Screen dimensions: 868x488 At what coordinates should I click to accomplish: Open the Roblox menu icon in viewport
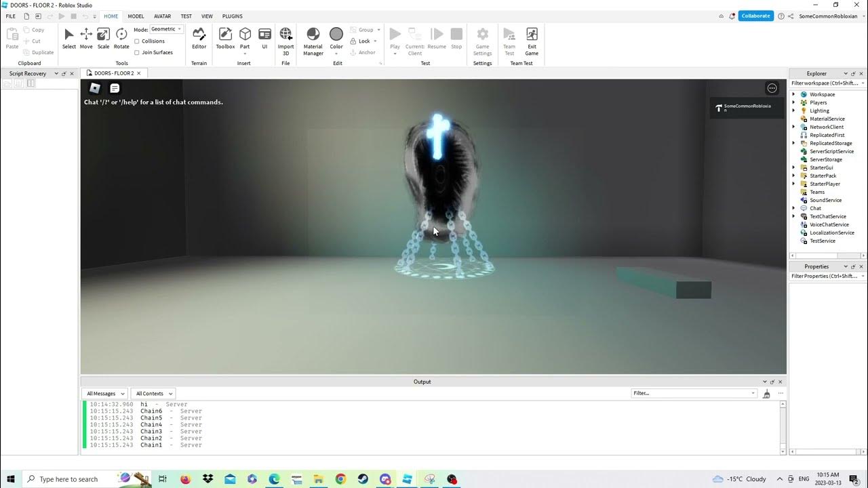click(95, 88)
